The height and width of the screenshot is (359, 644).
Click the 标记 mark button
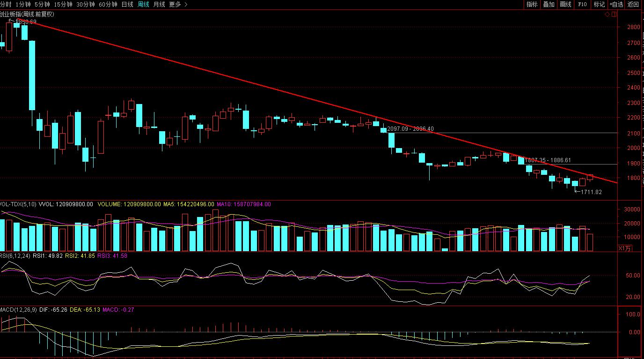[599, 4]
